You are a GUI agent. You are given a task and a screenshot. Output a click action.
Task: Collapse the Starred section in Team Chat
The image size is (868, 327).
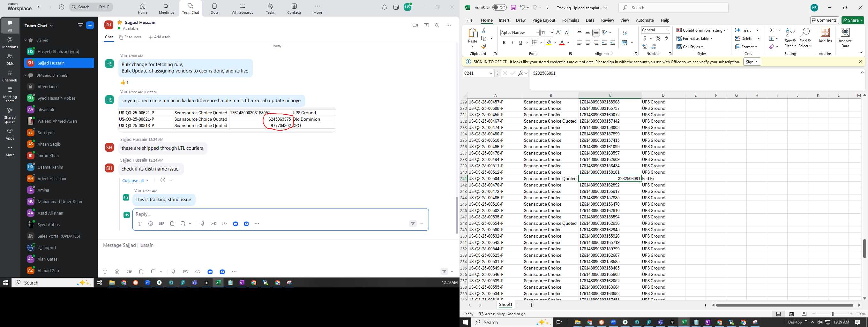point(25,40)
